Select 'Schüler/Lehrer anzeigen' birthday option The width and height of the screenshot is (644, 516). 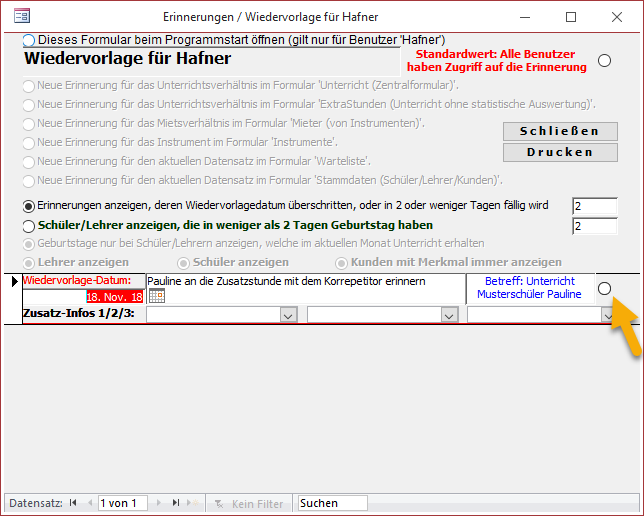28,226
